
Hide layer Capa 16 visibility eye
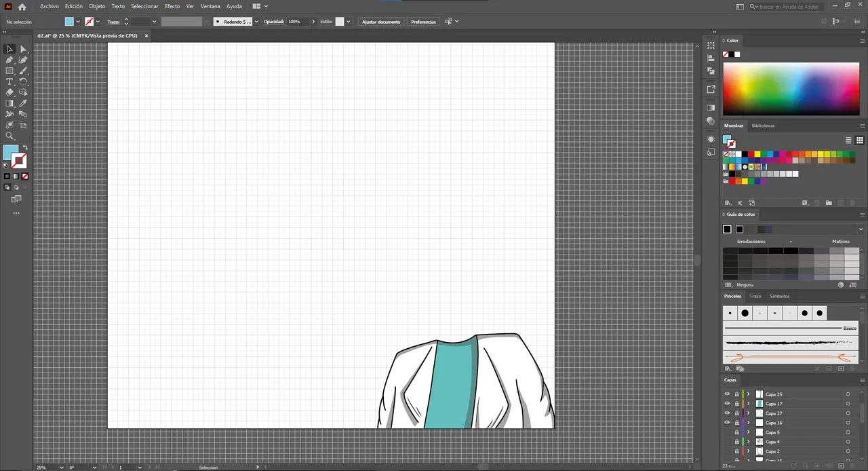[x=727, y=422]
